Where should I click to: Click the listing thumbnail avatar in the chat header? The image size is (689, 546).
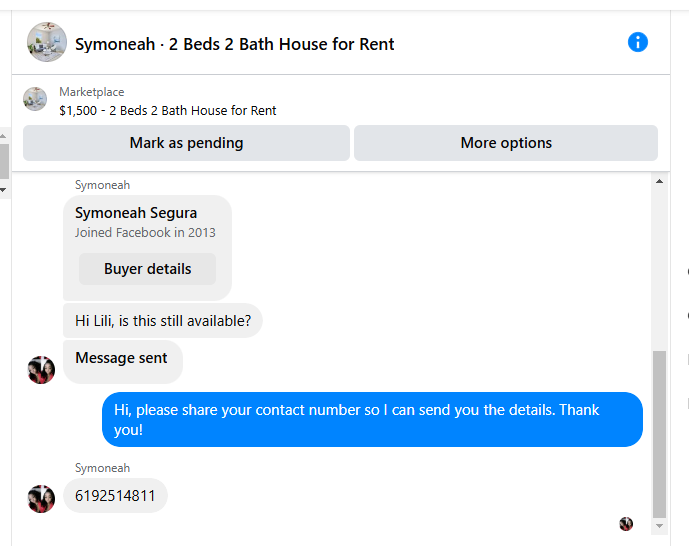[x=47, y=42]
